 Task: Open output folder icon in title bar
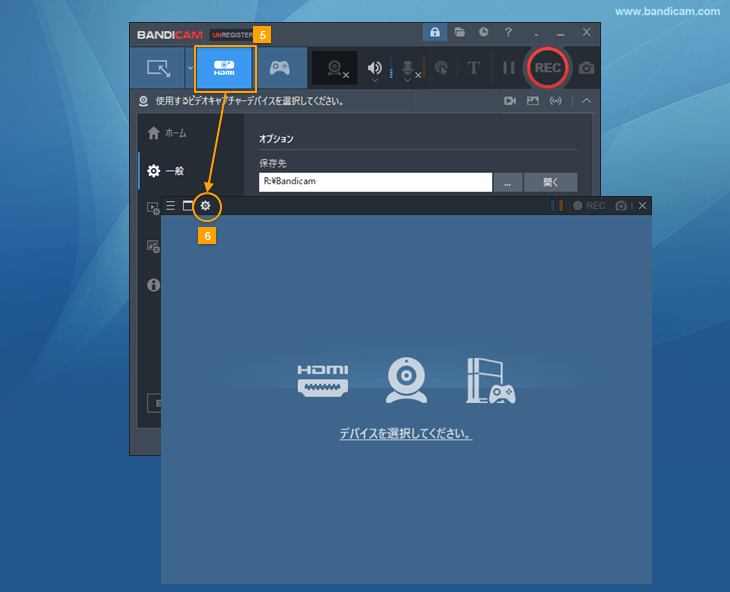pyautogui.click(x=460, y=32)
